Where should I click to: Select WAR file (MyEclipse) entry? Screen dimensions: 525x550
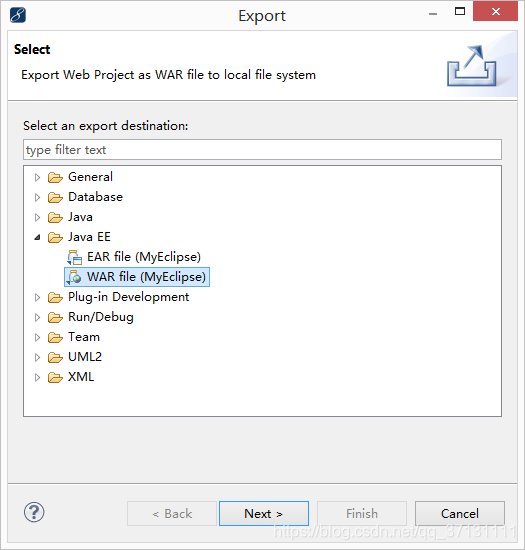(146, 277)
